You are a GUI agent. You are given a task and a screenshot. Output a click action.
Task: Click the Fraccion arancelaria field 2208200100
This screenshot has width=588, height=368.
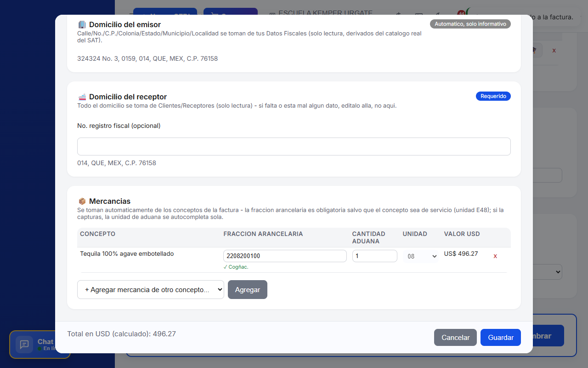click(x=285, y=256)
